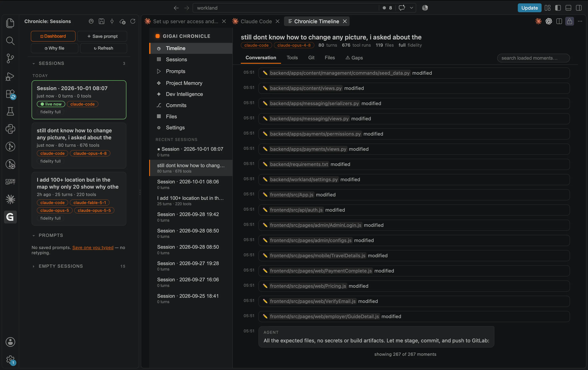Click the split editor icon in editor toolbar
Screen dimensions: 588x370
coord(559,21)
